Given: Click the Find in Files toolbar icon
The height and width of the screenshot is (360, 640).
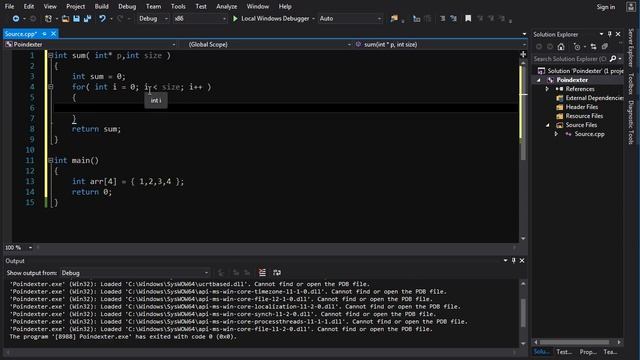Looking at the screenshot, I should pyautogui.click(x=394, y=19).
